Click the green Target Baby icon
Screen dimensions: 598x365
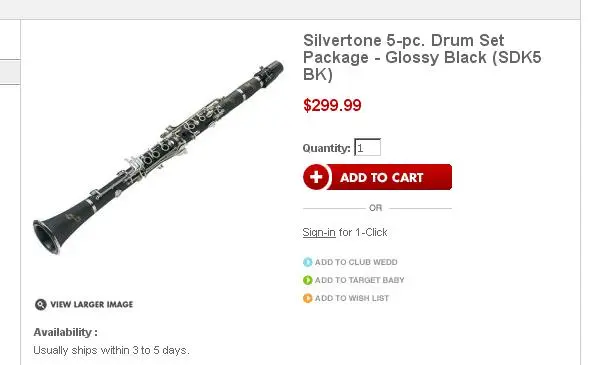[x=307, y=280]
